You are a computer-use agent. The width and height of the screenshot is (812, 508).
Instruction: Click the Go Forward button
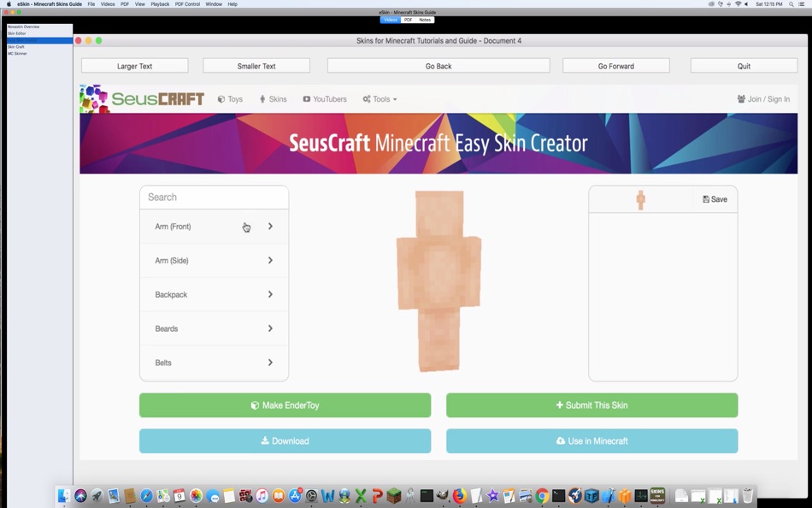[x=615, y=66]
